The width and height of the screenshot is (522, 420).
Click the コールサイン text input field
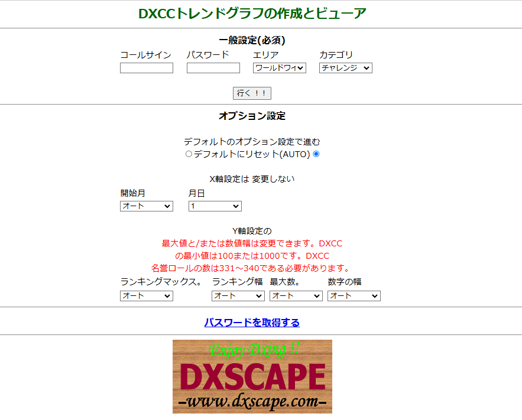pos(146,68)
